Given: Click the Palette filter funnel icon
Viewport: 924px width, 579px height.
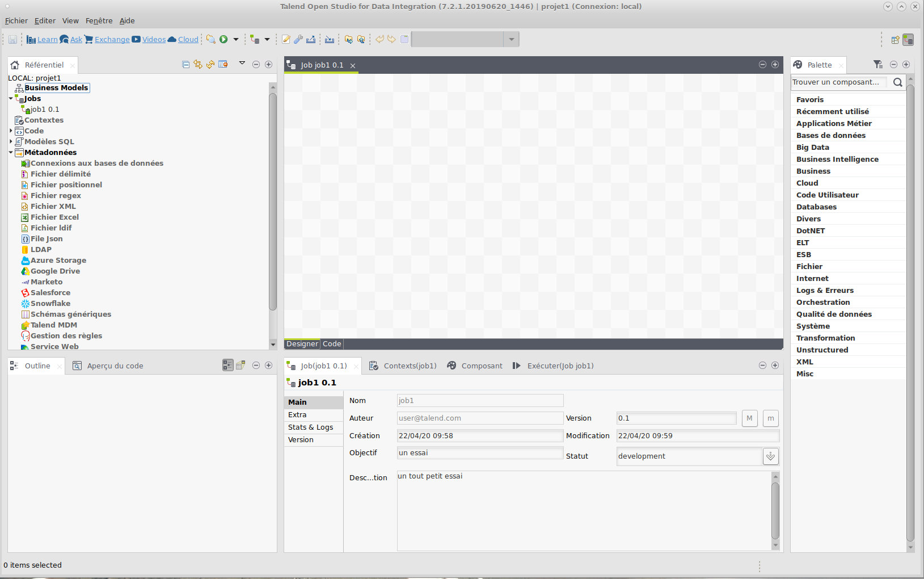Looking at the screenshot, I should [878, 65].
